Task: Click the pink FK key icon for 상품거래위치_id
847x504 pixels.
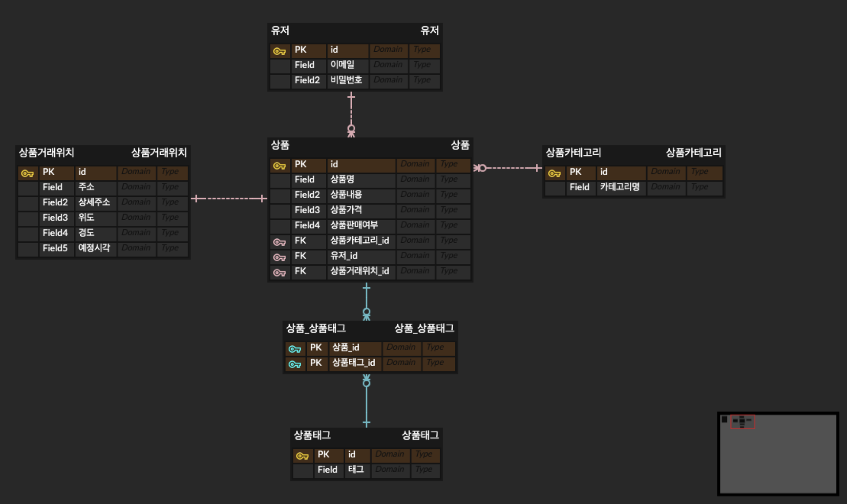Action: click(x=279, y=273)
